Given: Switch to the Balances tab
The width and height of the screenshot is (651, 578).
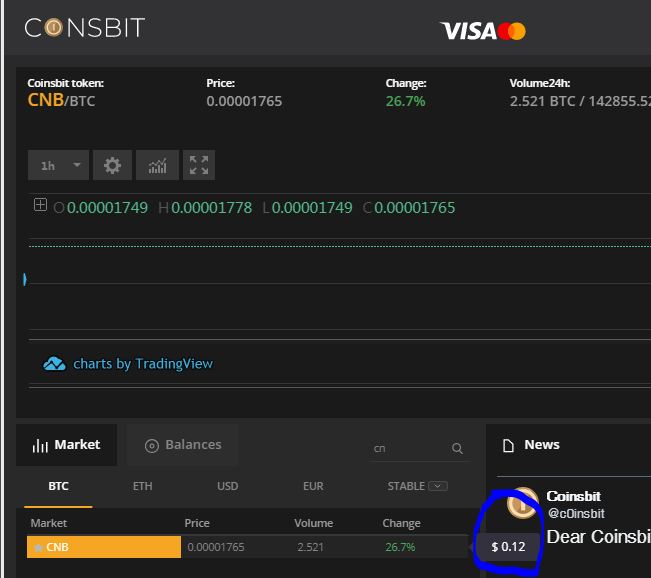Looking at the screenshot, I should tap(183, 445).
